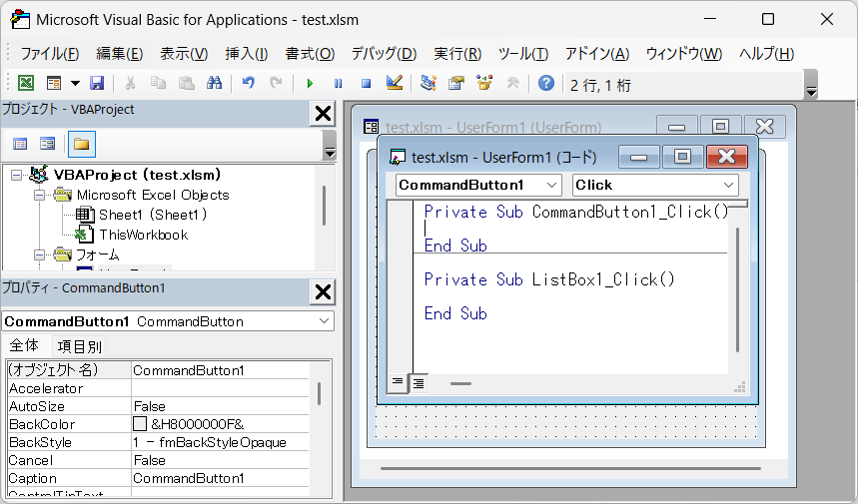858x504 pixels.
Task: Click the project tree vertical scrollbar
Action: 324,207
